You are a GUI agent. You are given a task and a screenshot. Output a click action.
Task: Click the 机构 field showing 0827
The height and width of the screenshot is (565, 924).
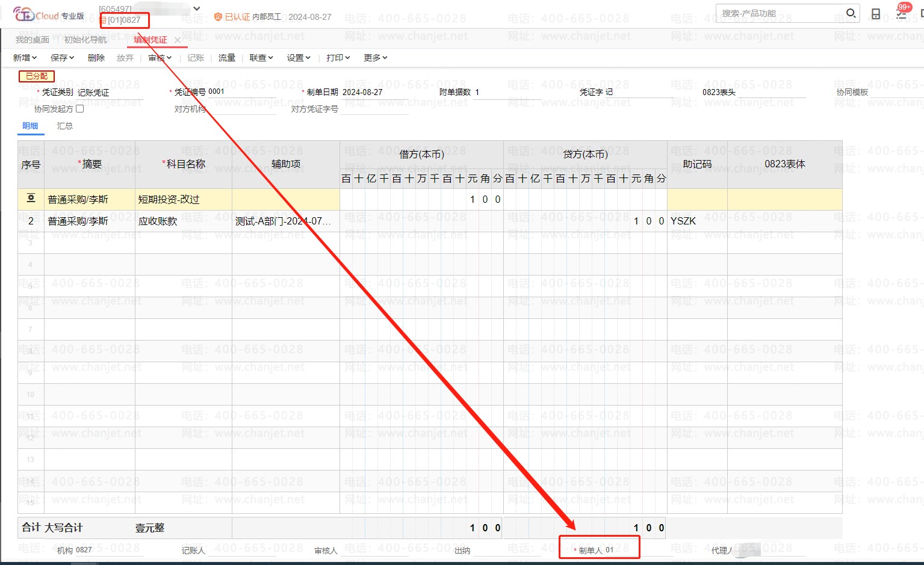110,550
